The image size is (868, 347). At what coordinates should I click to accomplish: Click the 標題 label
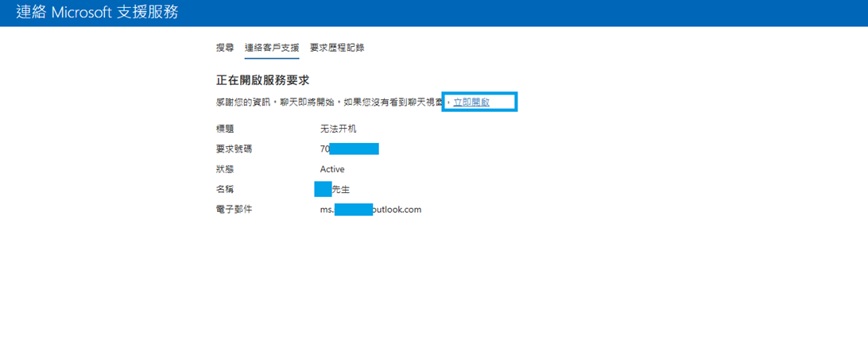tap(225, 129)
